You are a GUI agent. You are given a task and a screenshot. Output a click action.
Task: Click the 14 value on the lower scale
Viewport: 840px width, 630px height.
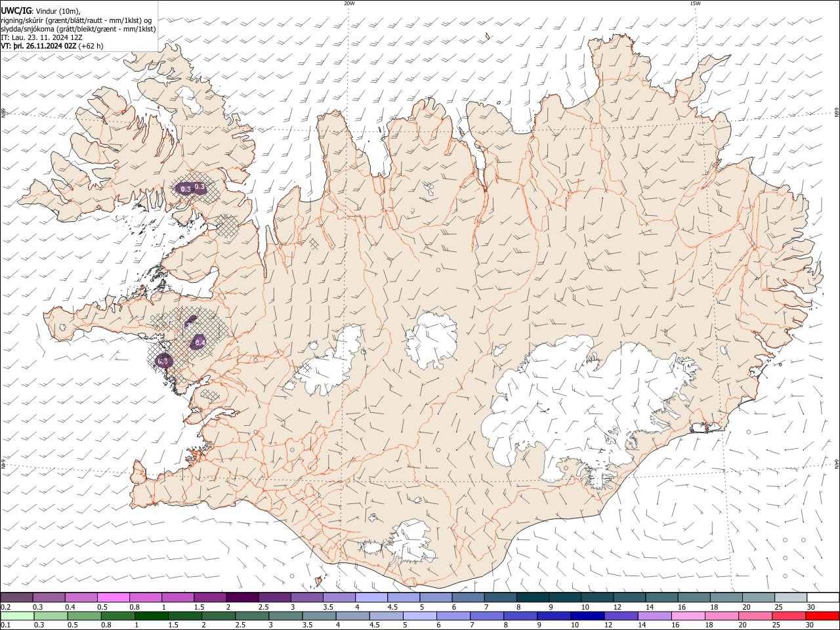tap(642, 625)
